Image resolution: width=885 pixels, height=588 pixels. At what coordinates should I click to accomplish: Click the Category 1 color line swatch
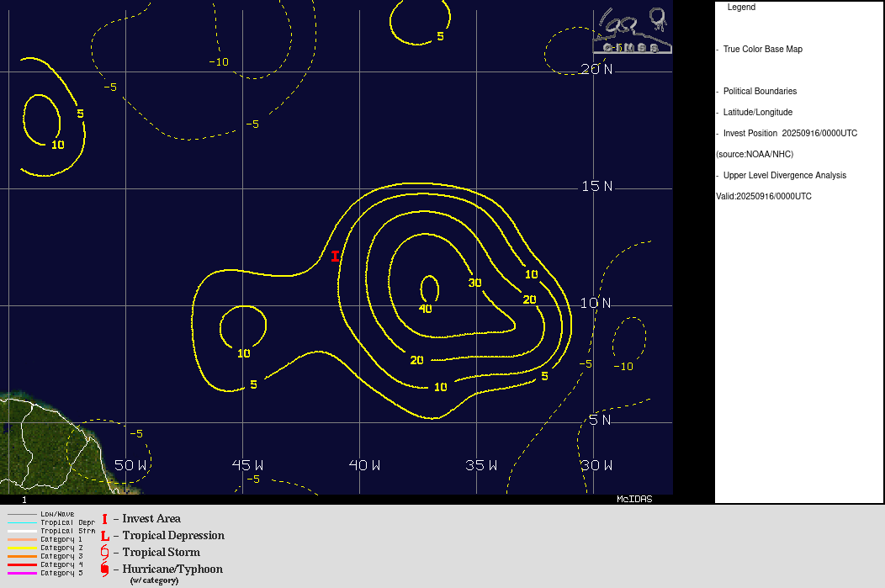22,539
